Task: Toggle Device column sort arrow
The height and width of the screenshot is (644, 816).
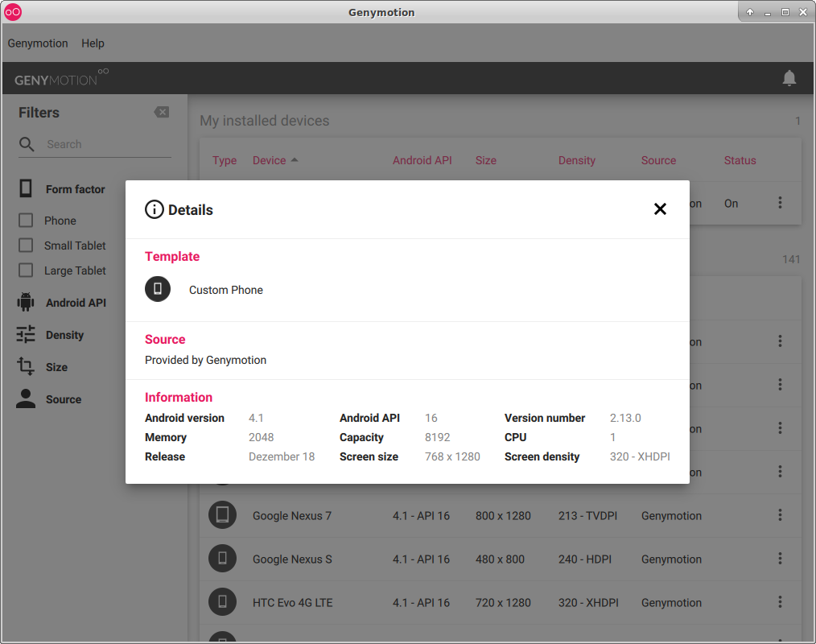Action: [295, 160]
